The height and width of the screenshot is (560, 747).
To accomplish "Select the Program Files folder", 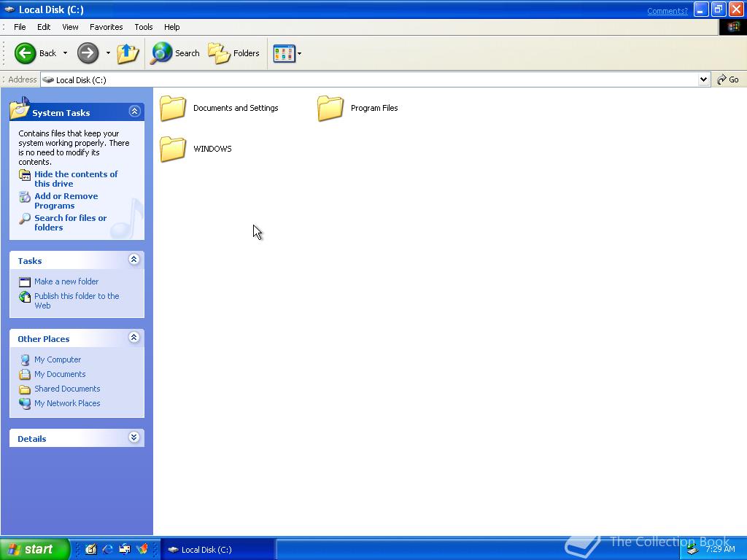I will [357, 108].
